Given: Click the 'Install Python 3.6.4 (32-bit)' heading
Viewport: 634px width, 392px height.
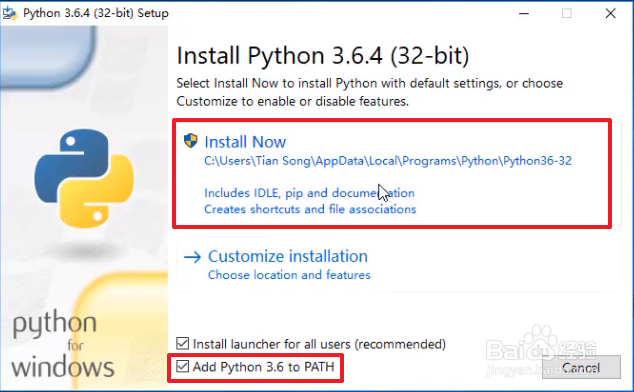Looking at the screenshot, I should (323, 55).
